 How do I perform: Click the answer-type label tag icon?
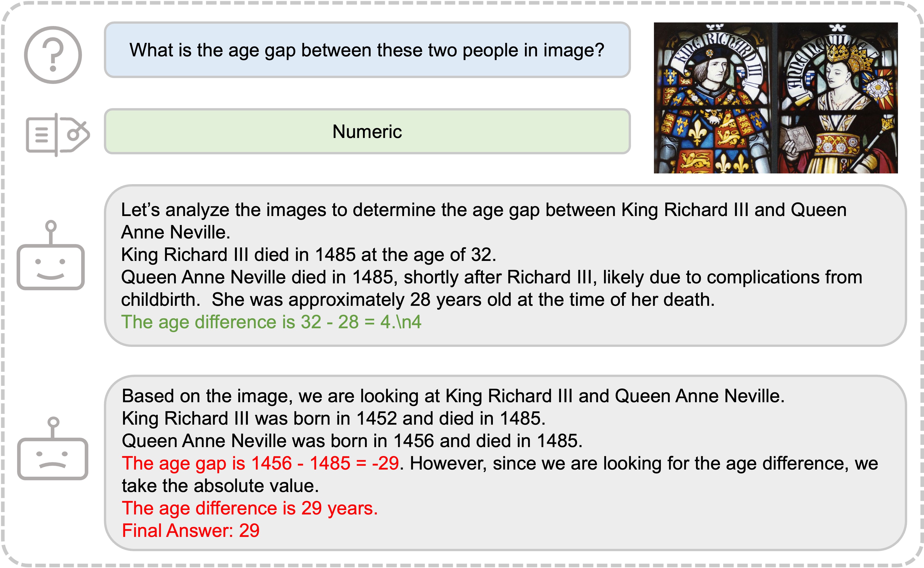coord(57,134)
